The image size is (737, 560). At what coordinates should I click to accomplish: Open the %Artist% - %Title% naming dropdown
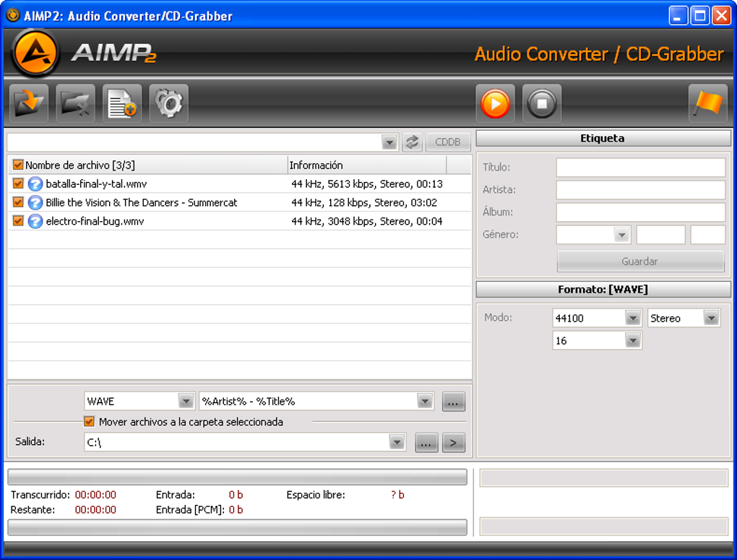(424, 401)
